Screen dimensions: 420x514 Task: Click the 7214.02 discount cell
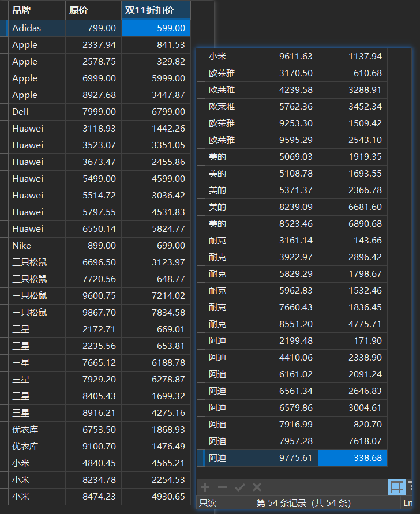(x=156, y=296)
